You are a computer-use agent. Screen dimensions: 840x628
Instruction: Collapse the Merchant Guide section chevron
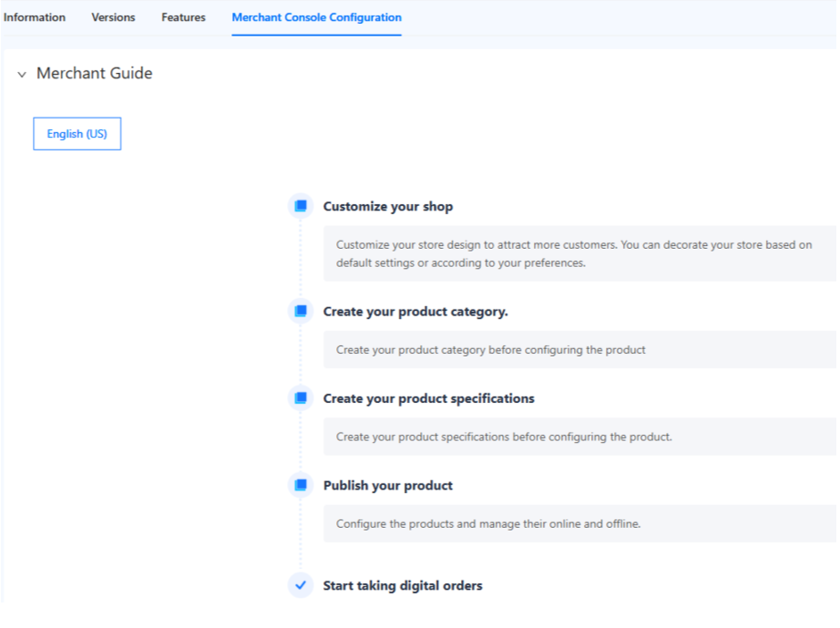point(22,74)
